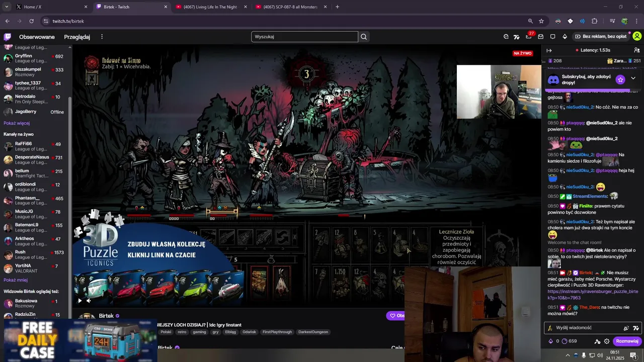
Task: Play or pause the stream video
Action: tap(79, 301)
